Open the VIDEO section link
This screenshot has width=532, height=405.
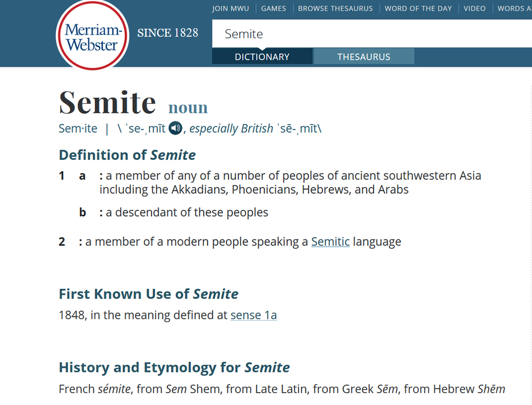point(474,8)
